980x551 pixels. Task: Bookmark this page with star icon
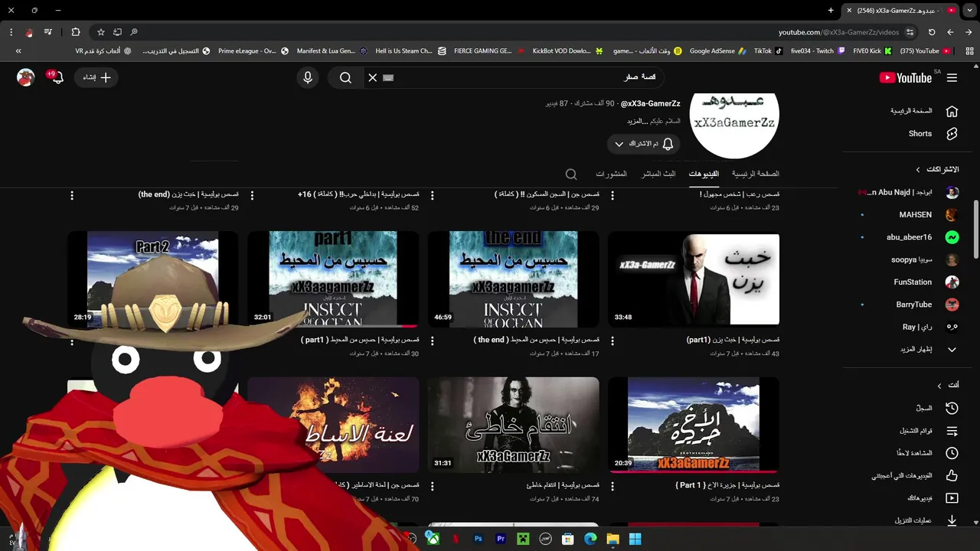(x=100, y=32)
